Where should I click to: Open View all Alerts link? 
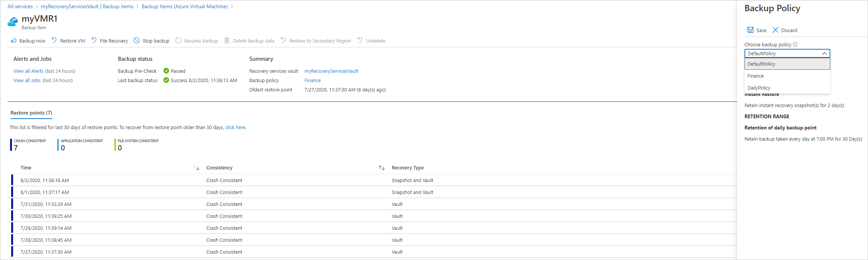point(28,71)
